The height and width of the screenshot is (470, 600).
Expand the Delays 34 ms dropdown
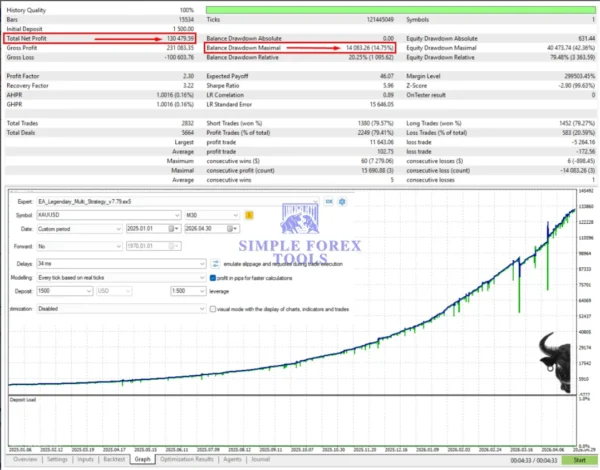pos(202,264)
